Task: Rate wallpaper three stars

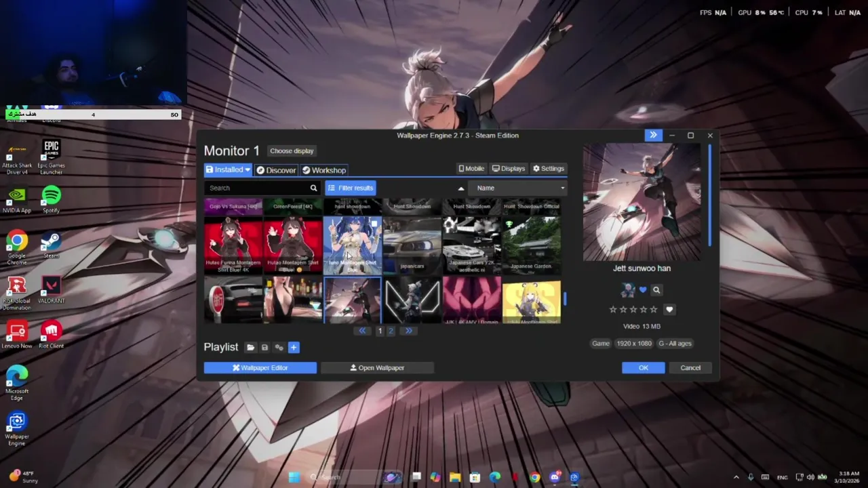Action: click(633, 309)
